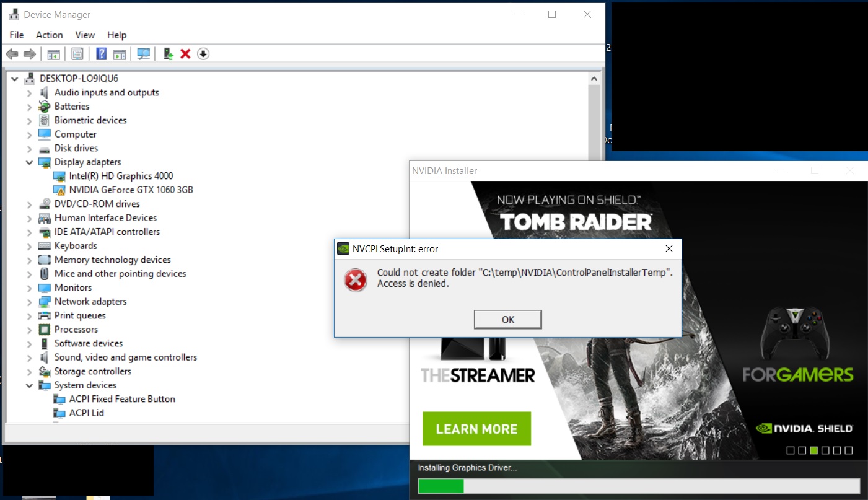
Task: Click the NVIDIA SHIELD logo in banner
Action: tap(804, 428)
